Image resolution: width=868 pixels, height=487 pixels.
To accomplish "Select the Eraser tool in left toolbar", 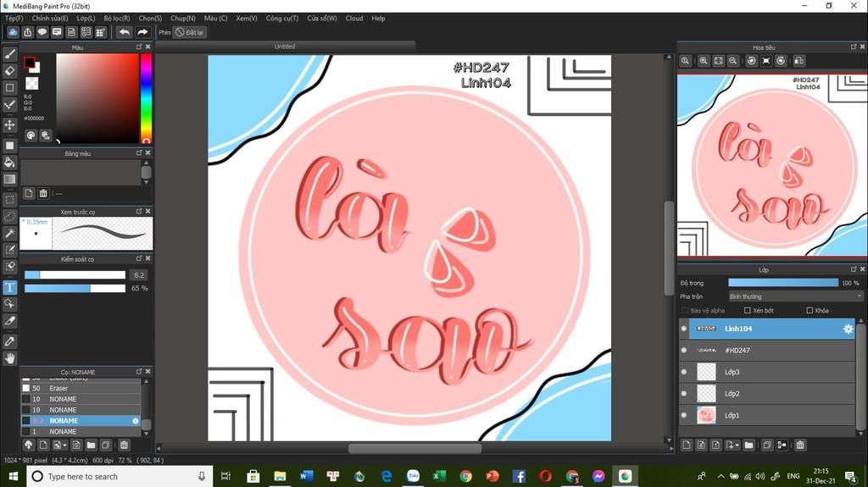I will [9, 71].
